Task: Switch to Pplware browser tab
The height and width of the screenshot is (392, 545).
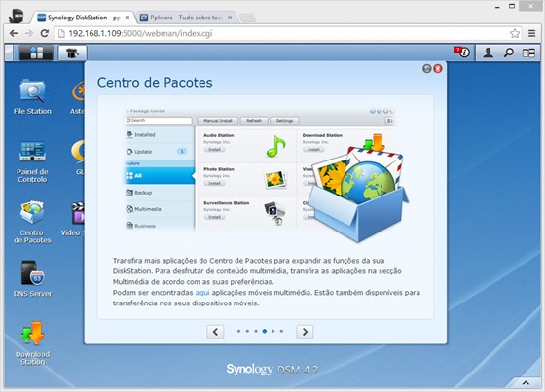Action: click(186, 18)
